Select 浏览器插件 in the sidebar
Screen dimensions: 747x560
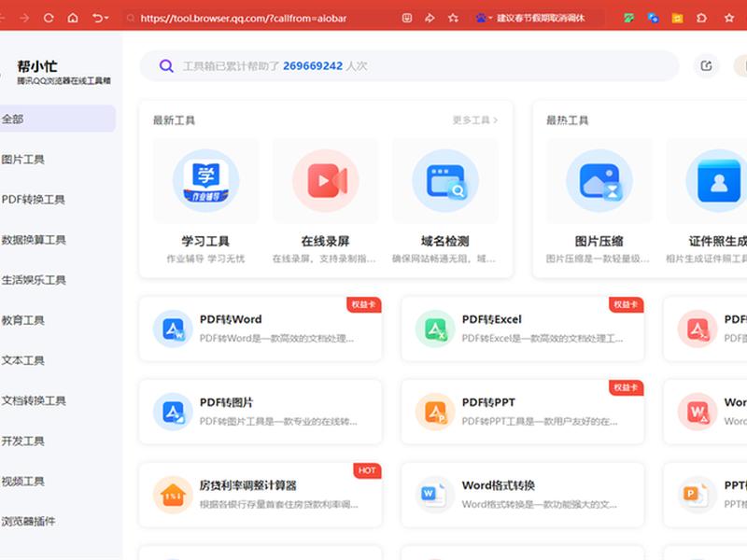point(28,521)
